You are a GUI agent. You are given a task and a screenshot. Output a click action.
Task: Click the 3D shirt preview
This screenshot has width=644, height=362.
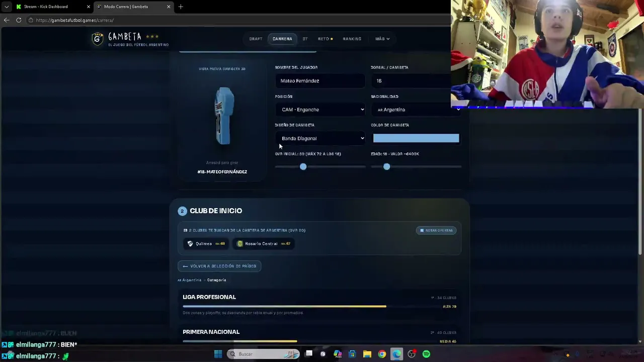click(223, 116)
